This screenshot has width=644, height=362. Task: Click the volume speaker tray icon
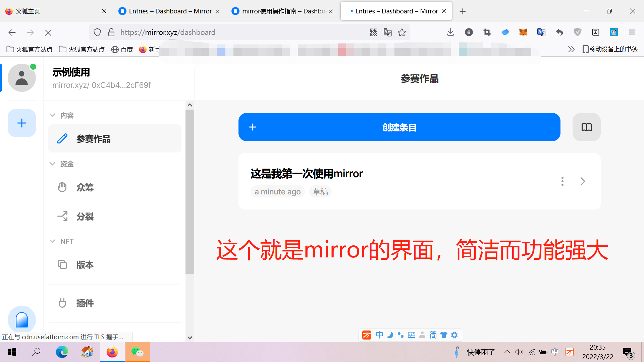[519, 352]
